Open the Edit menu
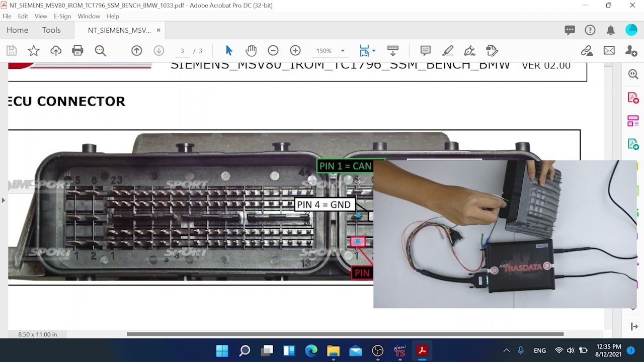This screenshot has width=644, height=362. [23, 16]
